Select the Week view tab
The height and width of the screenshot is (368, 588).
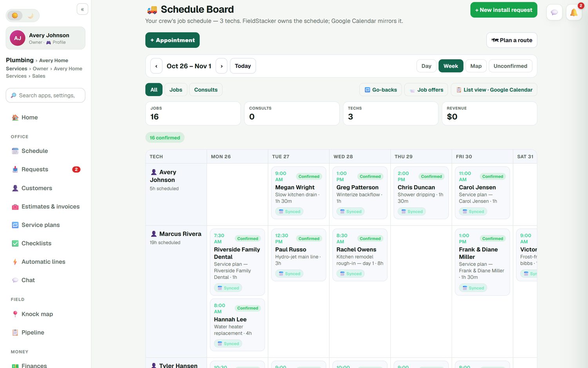point(451,66)
